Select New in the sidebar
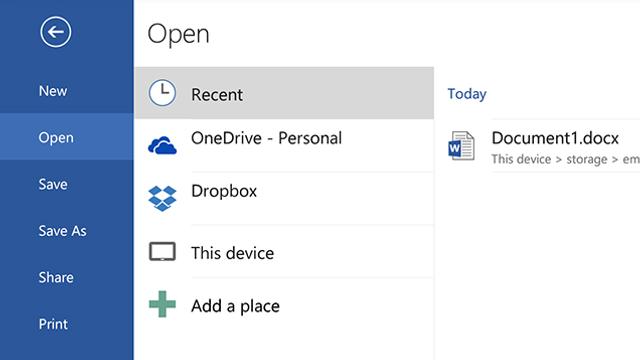 click(x=53, y=91)
